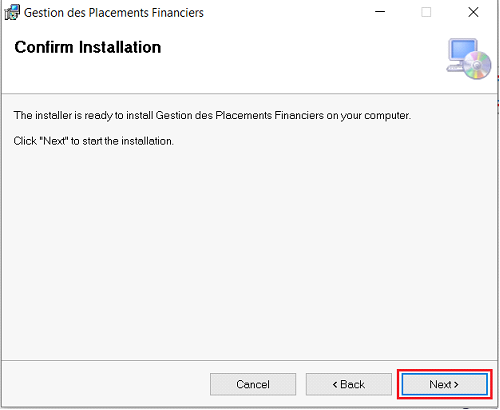Start the installation with Next
This screenshot has width=500, height=410.
click(x=444, y=384)
